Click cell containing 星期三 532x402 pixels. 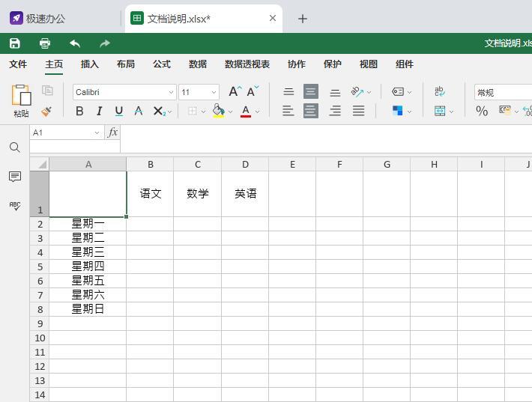pos(88,252)
